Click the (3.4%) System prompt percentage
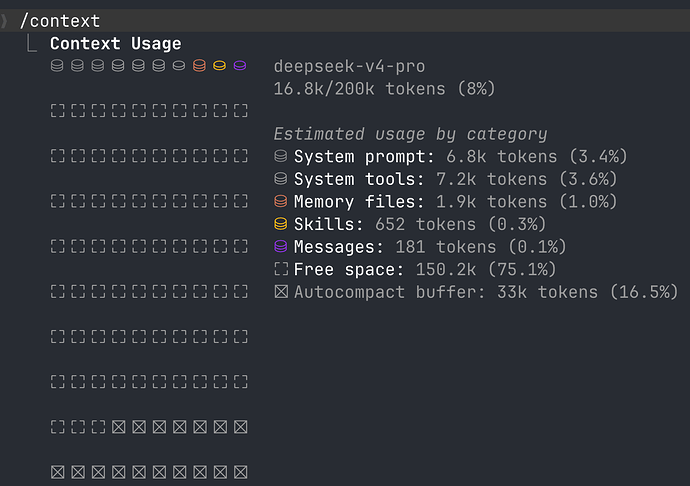 coord(598,157)
